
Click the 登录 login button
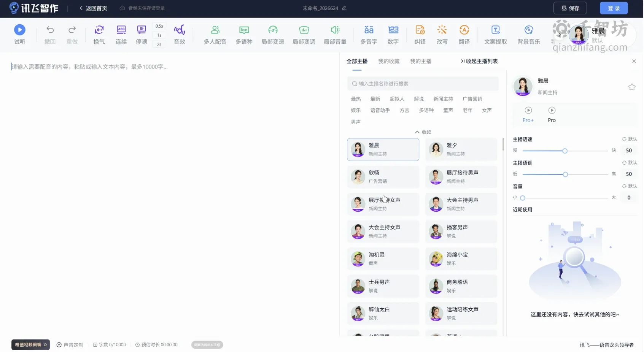tap(614, 8)
